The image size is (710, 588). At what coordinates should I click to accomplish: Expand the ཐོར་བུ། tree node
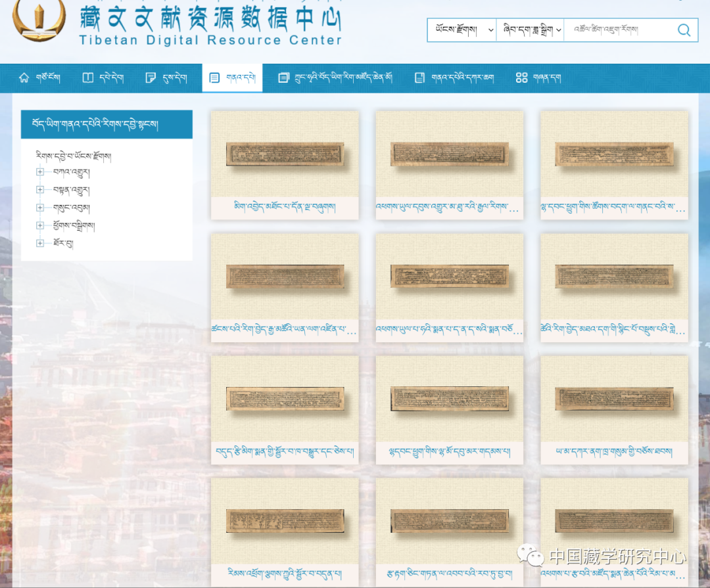pyautogui.click(x=40, y=243)
